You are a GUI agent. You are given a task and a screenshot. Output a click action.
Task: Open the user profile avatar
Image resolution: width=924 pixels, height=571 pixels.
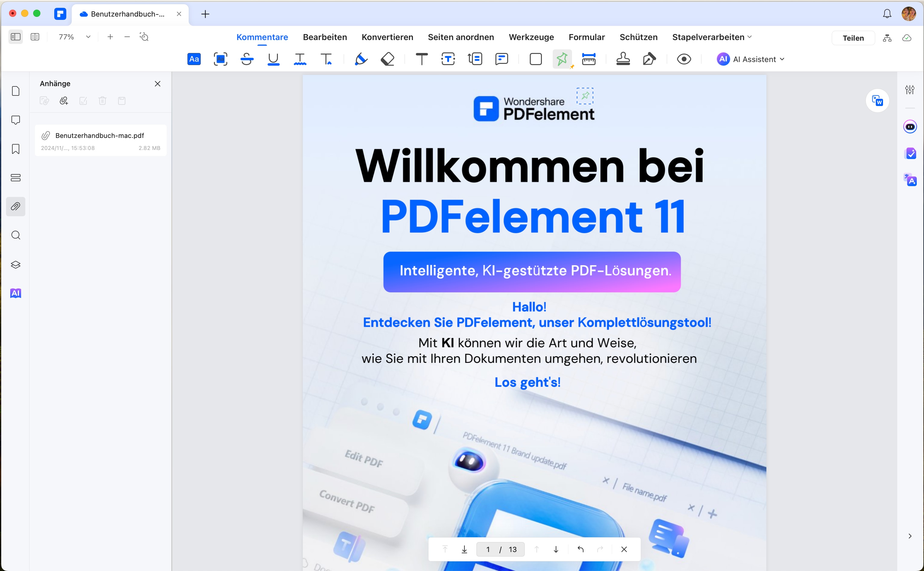point(909,14)
